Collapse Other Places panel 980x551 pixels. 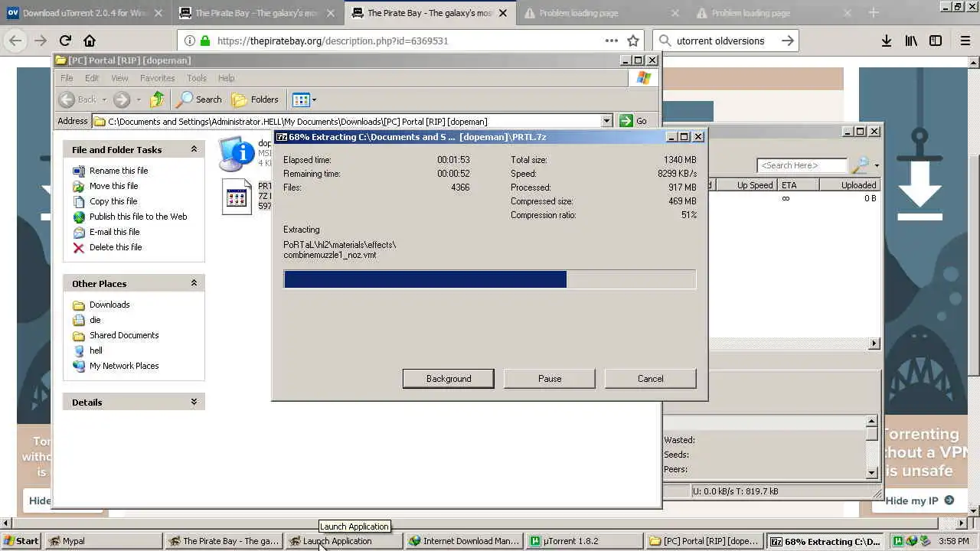194,283
